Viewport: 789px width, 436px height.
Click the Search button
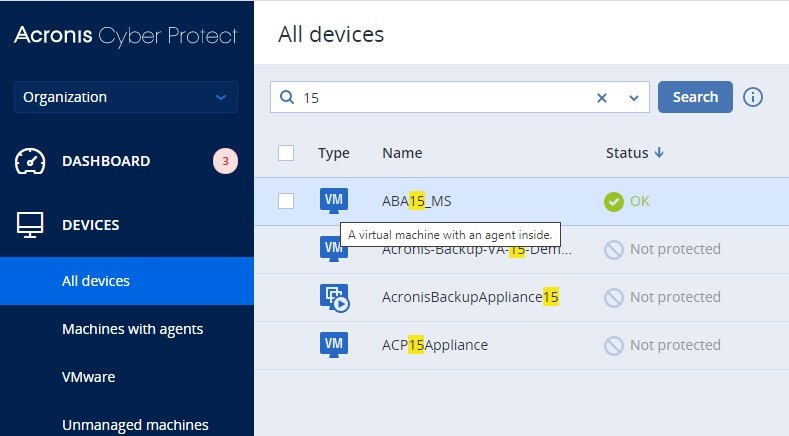coord(695,97)
